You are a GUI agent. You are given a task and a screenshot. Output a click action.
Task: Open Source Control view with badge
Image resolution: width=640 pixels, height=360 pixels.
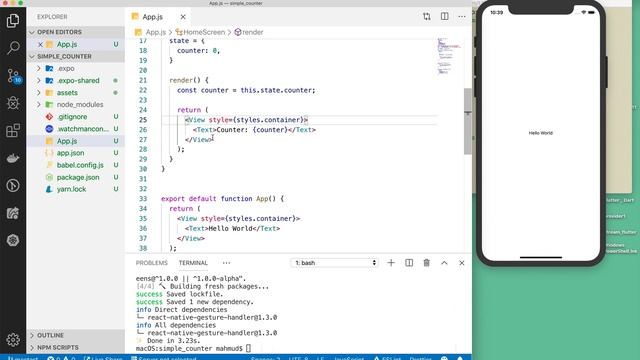click(13, 76)
